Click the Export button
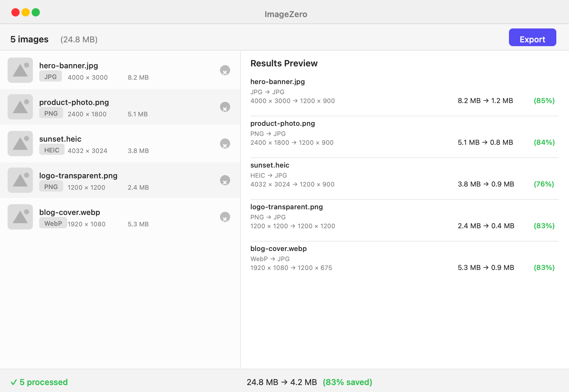The width and height of the screenshot is (569, 392). click(532, 37)
